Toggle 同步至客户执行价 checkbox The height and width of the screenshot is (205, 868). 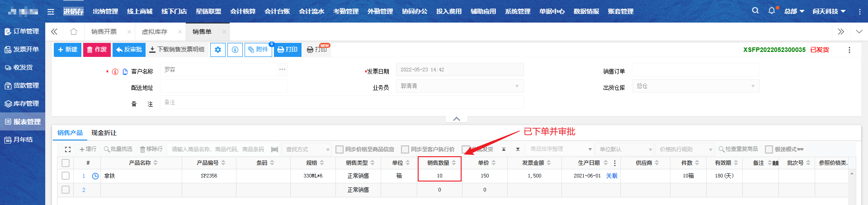pyautogui.click(x=405, y=149)
